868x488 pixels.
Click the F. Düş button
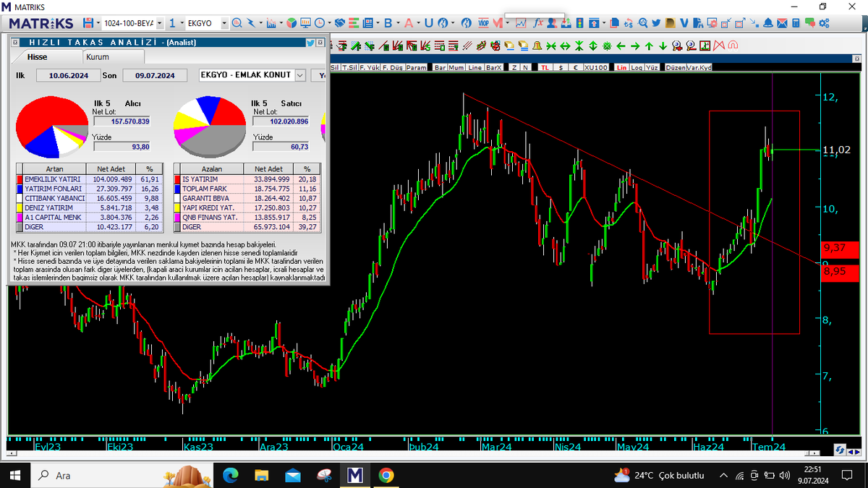(393, 67)
